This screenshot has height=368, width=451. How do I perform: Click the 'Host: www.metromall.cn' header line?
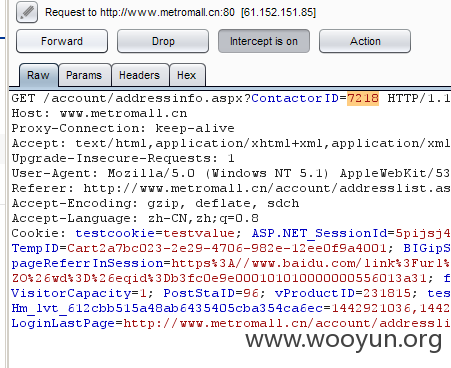coord(99,113)
